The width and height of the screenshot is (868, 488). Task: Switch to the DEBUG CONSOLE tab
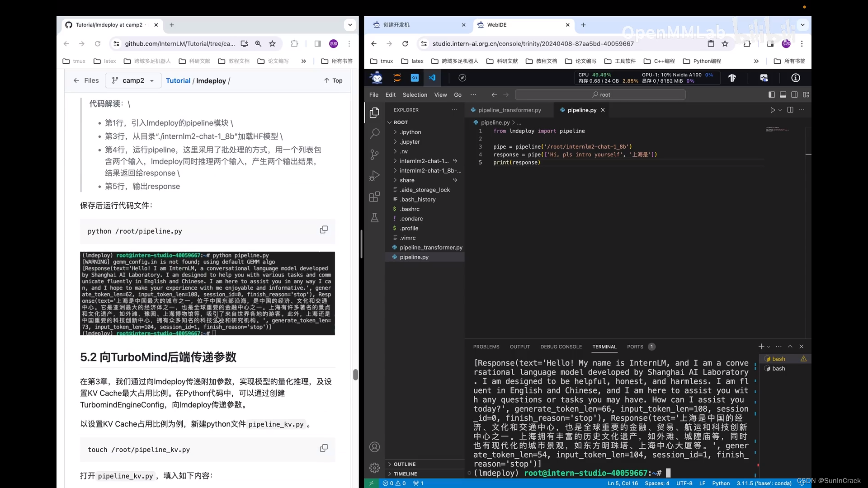coord(561,347)
